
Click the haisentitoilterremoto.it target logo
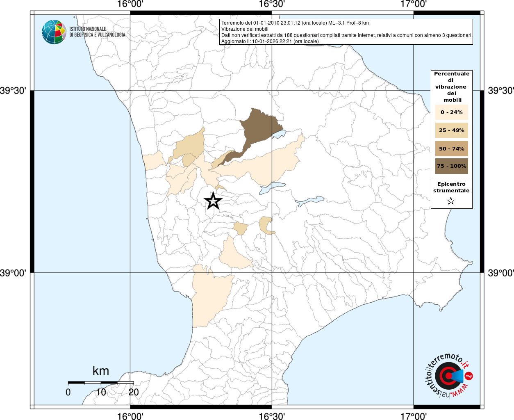(448, 376)
